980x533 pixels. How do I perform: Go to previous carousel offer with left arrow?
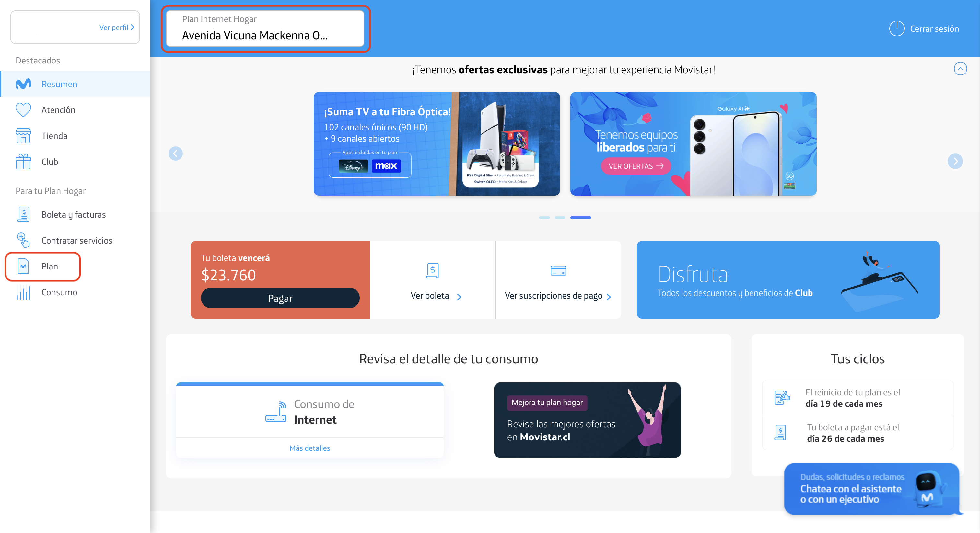(175, 153)
